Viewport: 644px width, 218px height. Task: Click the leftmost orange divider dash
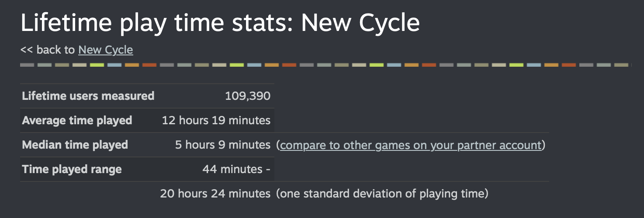(x=132, y=65)
